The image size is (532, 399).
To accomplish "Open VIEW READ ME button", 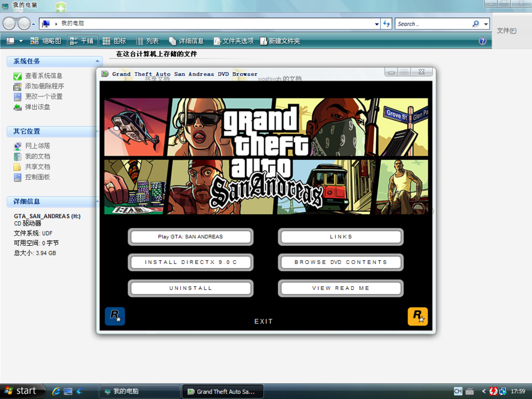I will pyautogui.click(x=340, y=288).
